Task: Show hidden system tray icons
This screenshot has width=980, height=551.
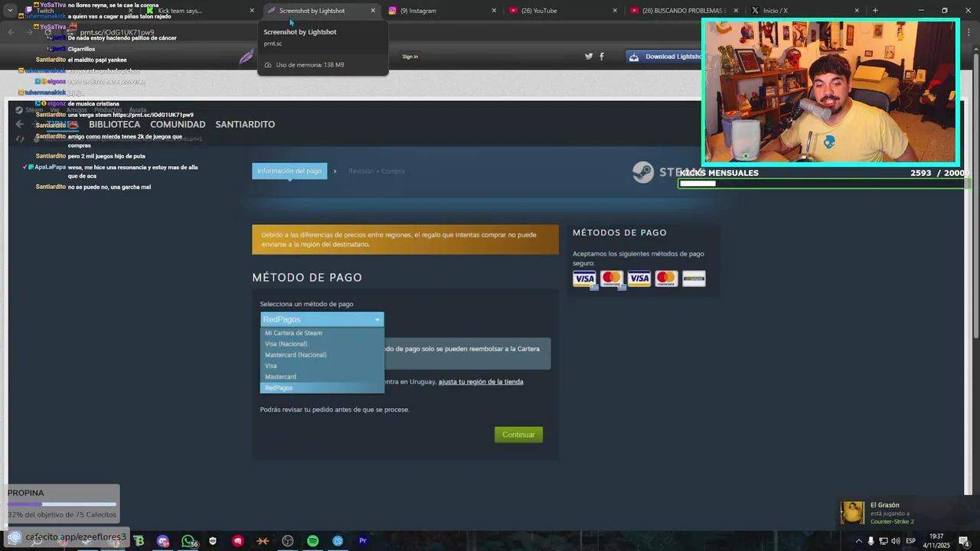Action: pos(858,541)
